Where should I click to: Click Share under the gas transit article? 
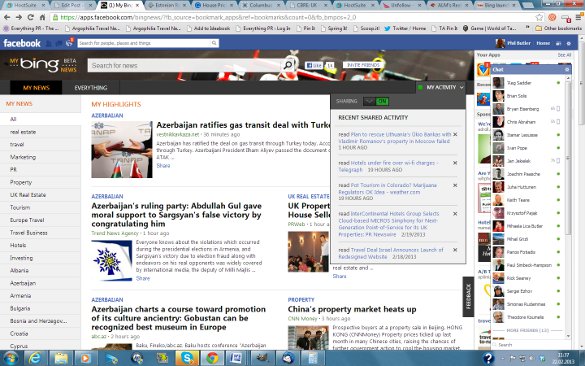click(163, 166)
